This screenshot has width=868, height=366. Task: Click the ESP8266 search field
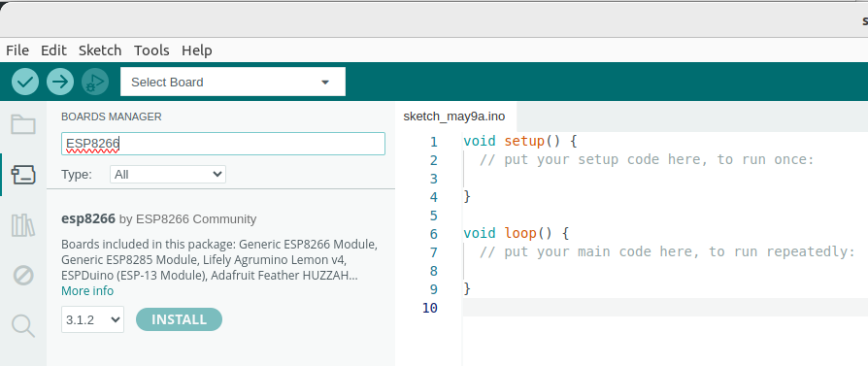click(223, 144)
